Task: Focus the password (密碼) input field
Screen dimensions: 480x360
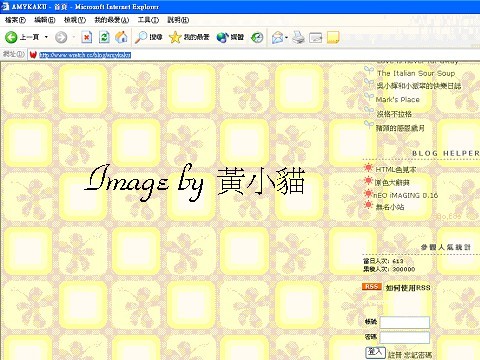Action: [x=405, y=337]
